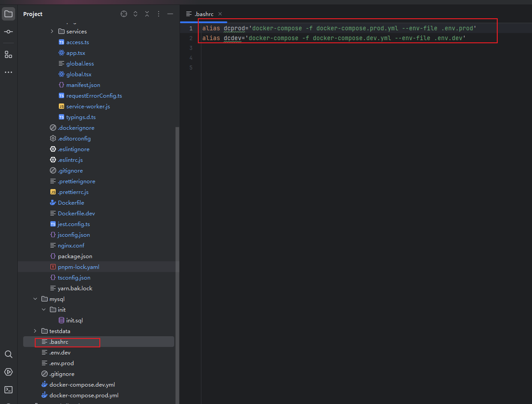Show more tool windows ellipsis icon
Screen dimensions: 532x404
pyautogui.click(x=8, y=72)
